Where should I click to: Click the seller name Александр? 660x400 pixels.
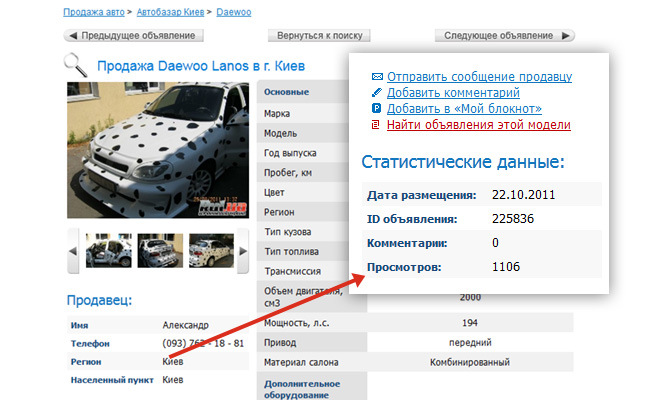pos(186,325)
